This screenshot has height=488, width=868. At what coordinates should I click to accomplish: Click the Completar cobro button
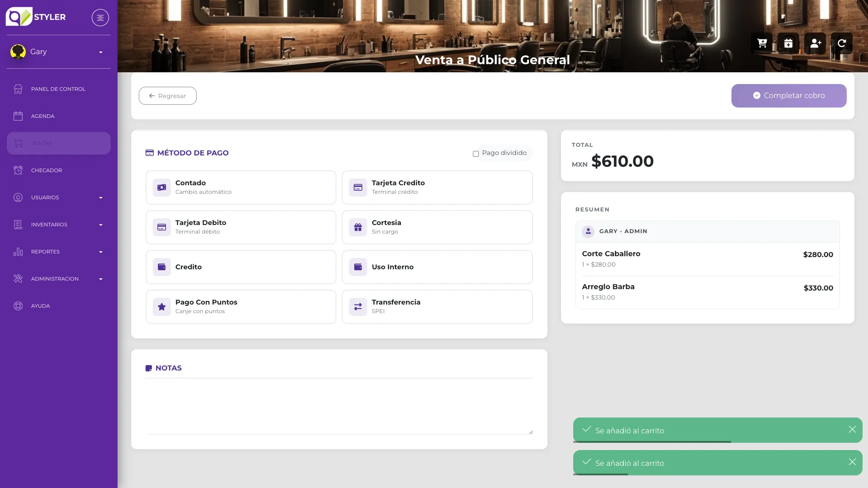[789, 96]
